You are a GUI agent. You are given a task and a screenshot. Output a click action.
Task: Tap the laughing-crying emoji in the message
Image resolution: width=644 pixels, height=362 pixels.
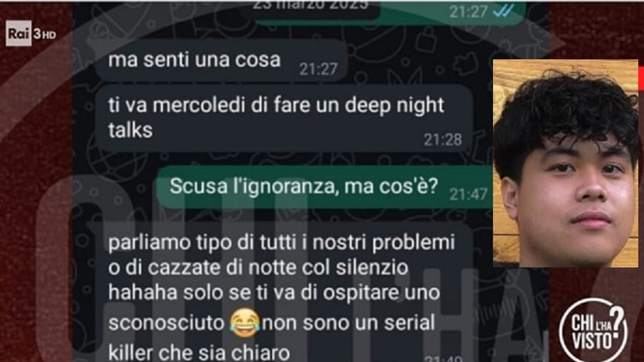pos(245,323)
